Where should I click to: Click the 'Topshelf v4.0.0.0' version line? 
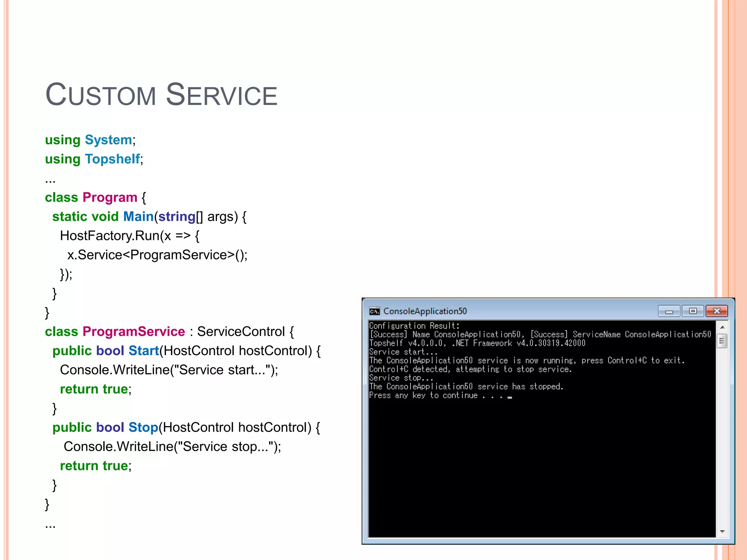pyautogui.click(x=477, y=343)
